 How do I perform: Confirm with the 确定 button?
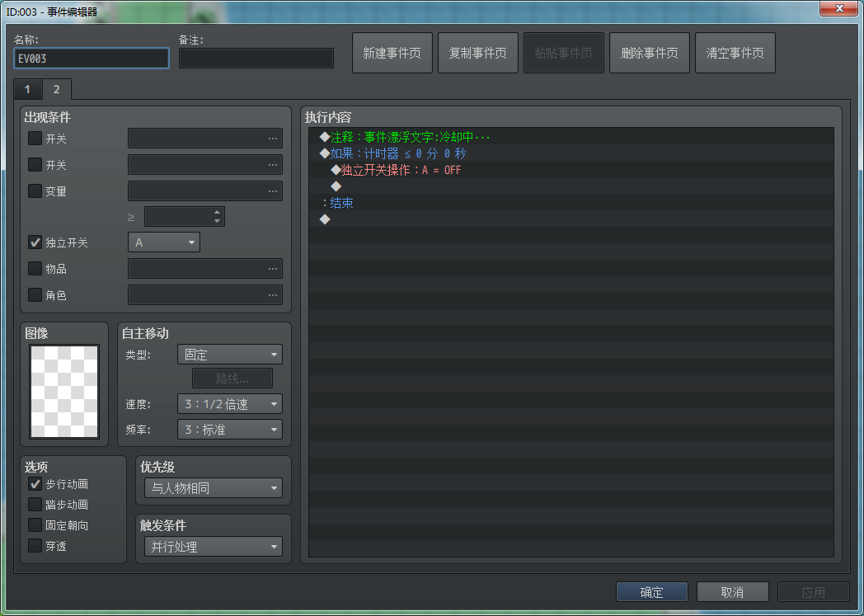pyautogui.click(x=652, y=592)
